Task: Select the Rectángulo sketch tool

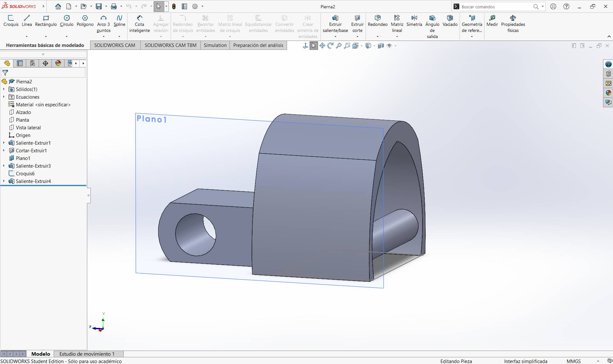Action: point(46,21)
